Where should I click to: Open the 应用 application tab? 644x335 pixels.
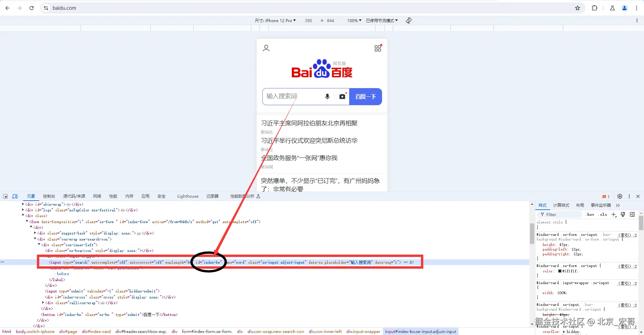145,196
